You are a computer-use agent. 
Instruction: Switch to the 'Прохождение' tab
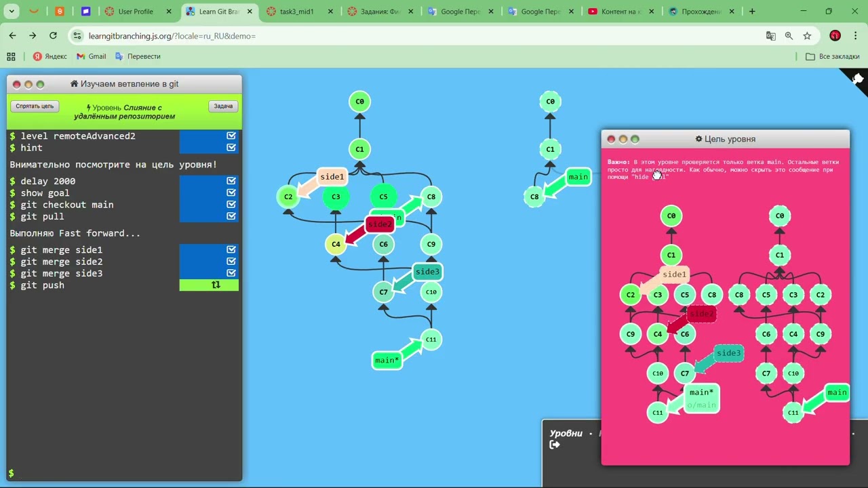tap(702, 12)
